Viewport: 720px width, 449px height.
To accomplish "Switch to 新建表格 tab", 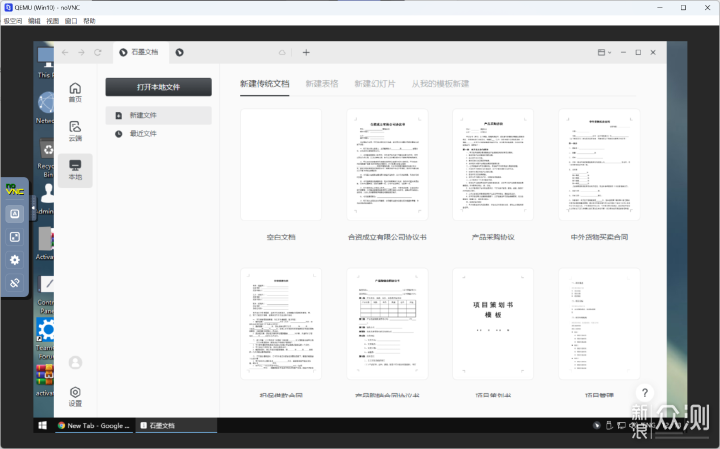I will pyautogui.click(x=321, y=84).
